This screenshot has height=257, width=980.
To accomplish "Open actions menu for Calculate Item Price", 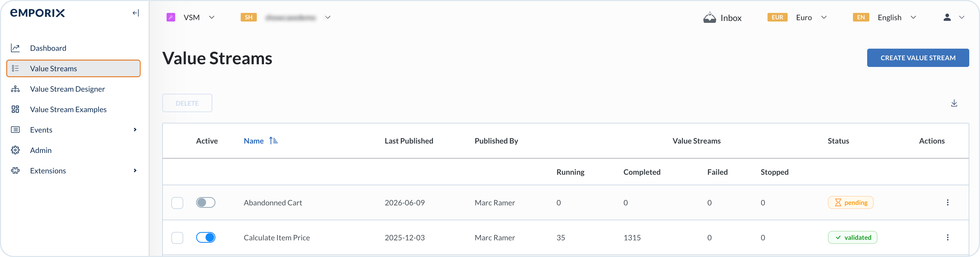I will pos(948,238).
